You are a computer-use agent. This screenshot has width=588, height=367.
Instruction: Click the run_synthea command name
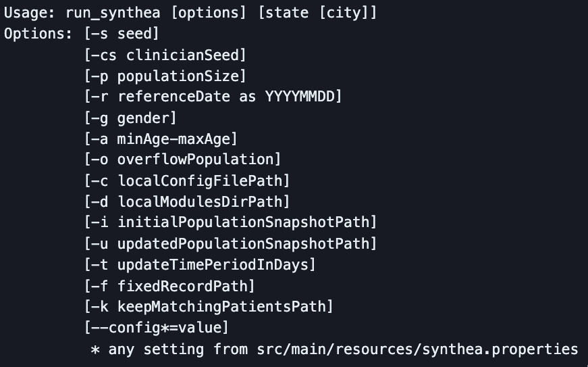pos(113,13)
